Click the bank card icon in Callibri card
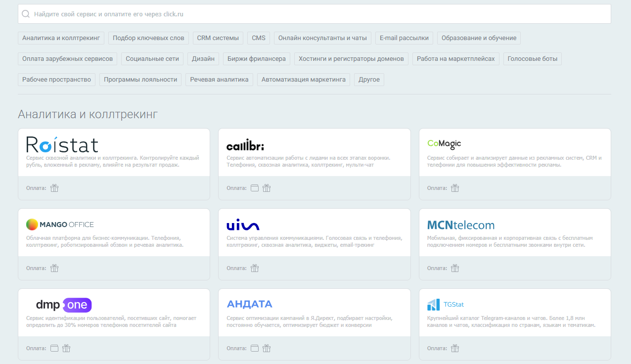The height and width of the screenshot is (364, 631). (x=255, y=188)
